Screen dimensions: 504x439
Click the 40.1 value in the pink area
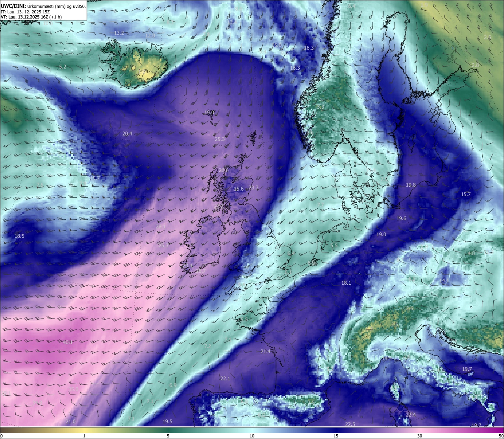[x=68, y=342]
